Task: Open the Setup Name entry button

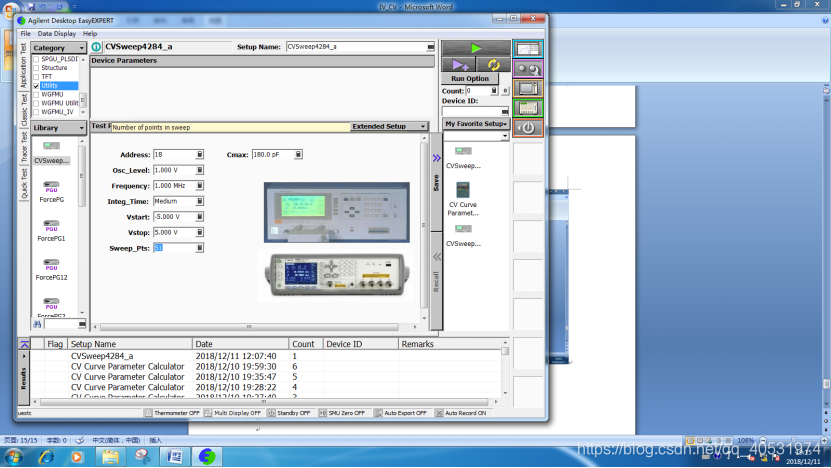Action: tap(430, 47)
